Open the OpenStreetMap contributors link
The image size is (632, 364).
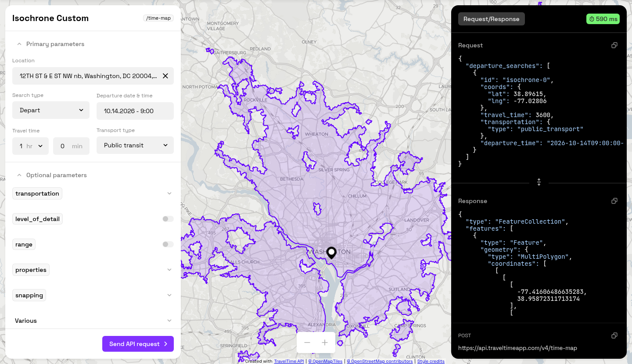(x=380, y=361)
